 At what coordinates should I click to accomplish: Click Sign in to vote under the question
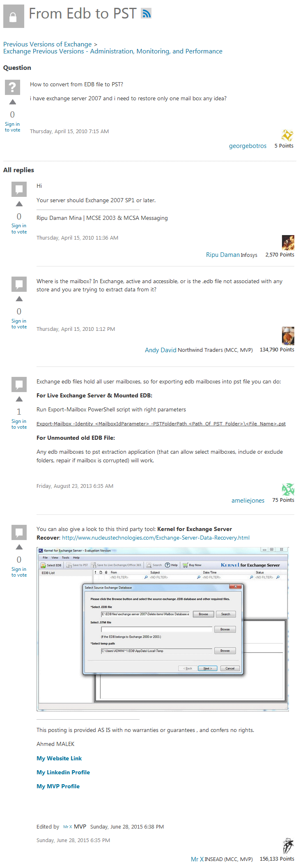click(12, 127)
